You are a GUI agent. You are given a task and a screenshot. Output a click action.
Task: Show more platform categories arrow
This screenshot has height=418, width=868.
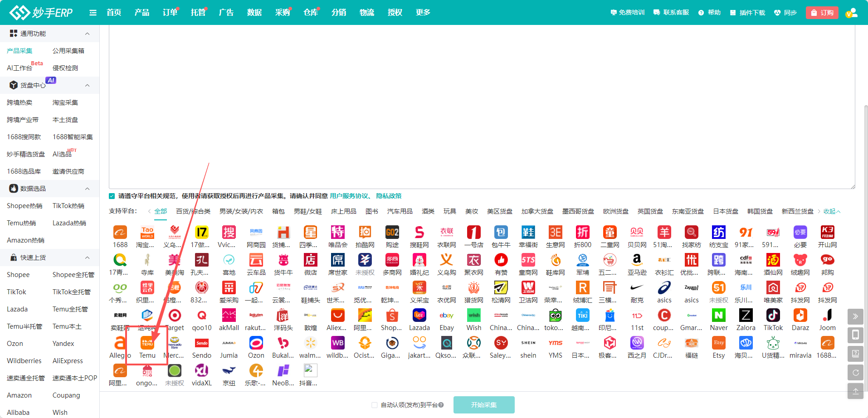pos(819,211)
